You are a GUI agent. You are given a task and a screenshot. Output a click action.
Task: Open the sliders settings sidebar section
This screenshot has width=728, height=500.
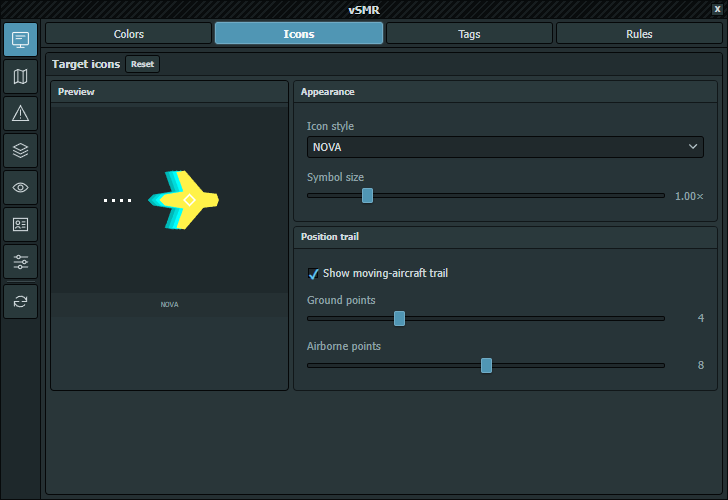(x=20, y=262)
